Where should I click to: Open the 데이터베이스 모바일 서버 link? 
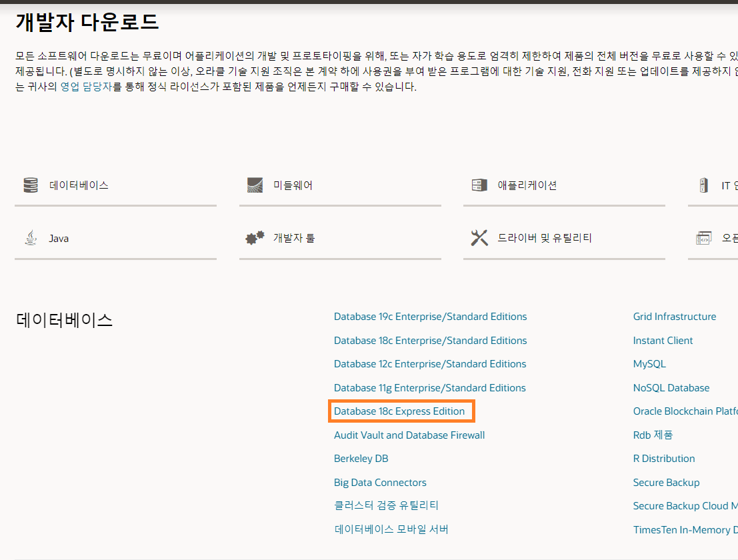(391, 529)
